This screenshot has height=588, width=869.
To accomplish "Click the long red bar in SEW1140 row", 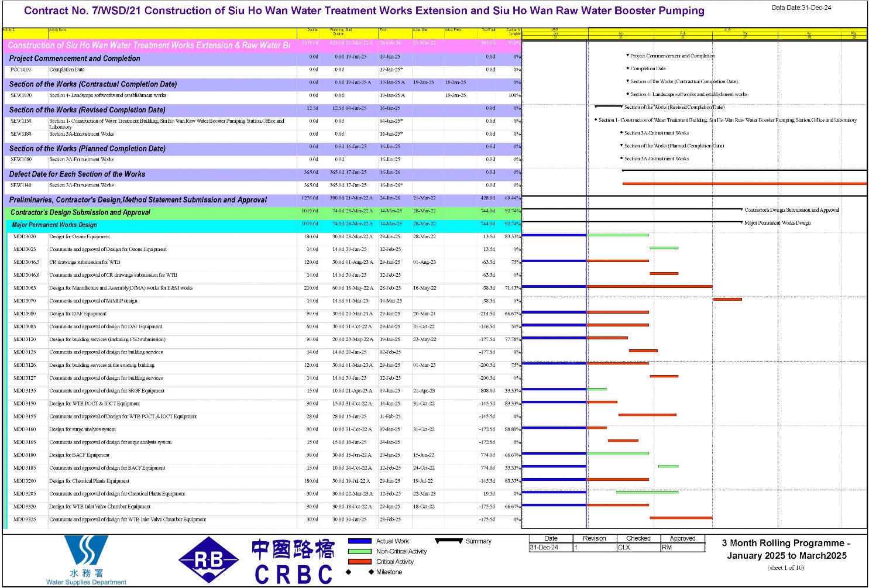I will pos(744,184).
